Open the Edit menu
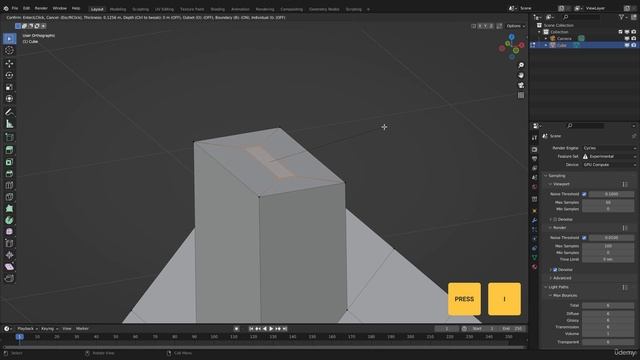640x360 pixels. pyautogui.click(x=26, y=8)
